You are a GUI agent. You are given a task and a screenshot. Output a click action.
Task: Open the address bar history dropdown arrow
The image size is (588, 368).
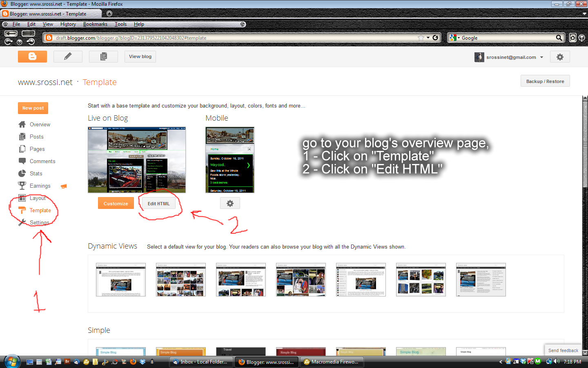coord(428,38)
